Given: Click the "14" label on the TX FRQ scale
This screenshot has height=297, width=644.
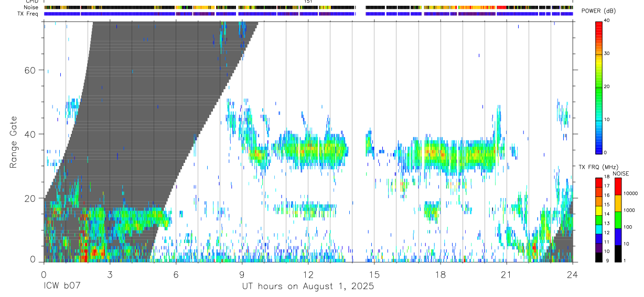Looking at the screenshot, I should pyautogui.click(x=607, y=214).
